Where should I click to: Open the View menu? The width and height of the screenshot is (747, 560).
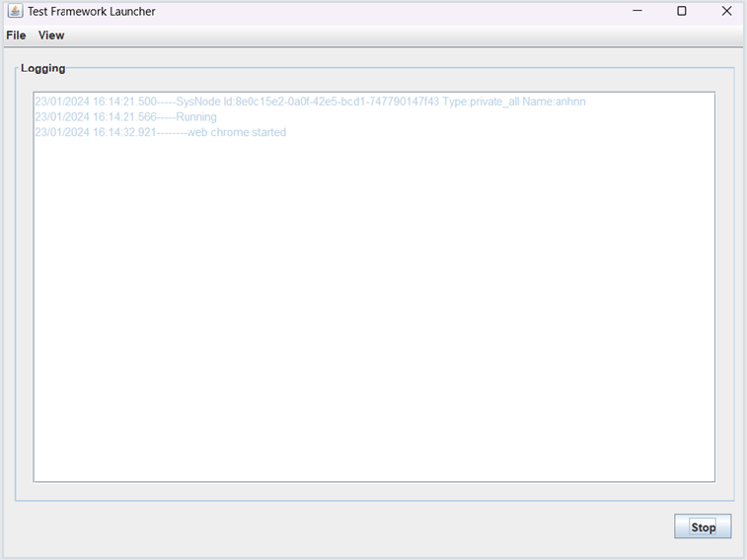[51, 35]
